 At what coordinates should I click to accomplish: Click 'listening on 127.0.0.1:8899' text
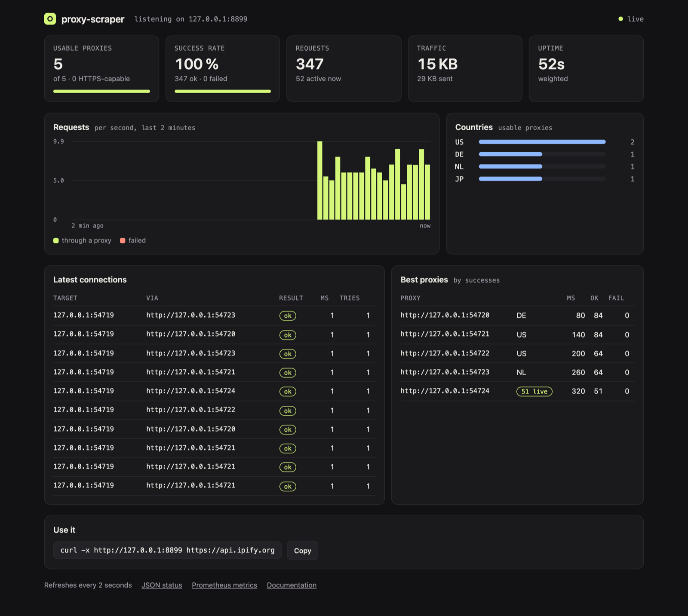[191, 19]
